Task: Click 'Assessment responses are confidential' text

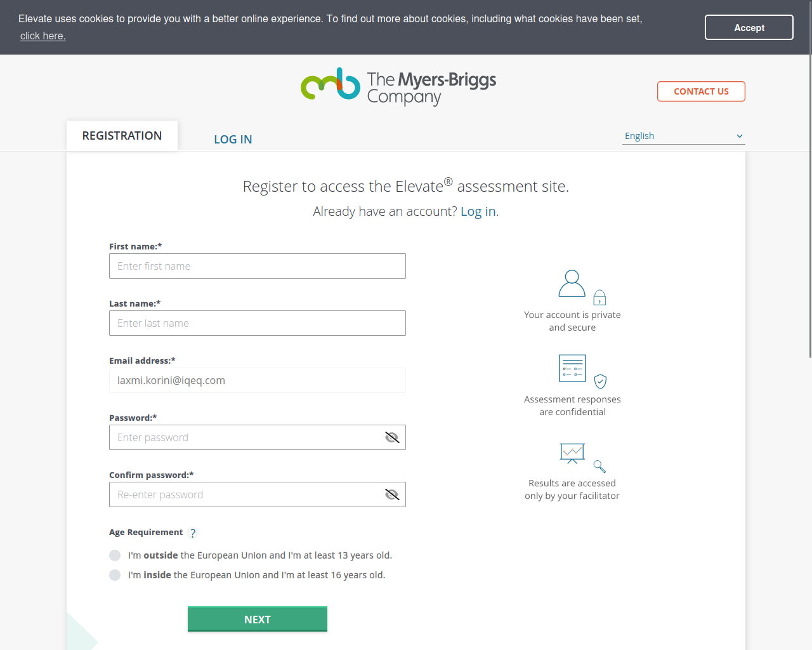Action: point(572,406)
